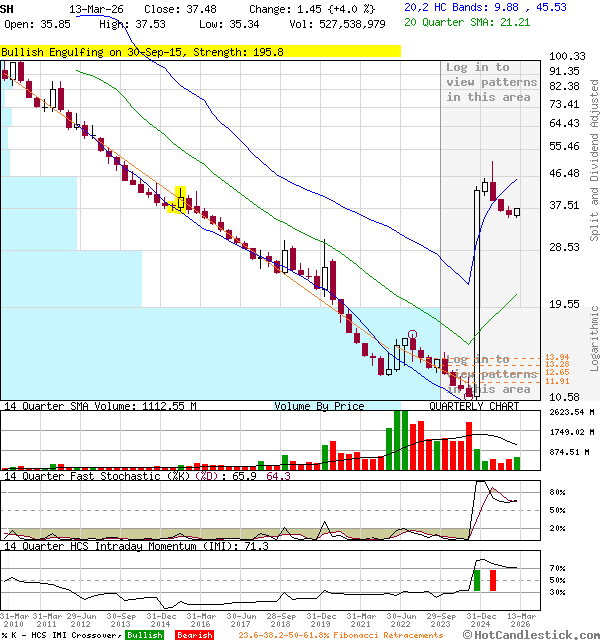Click the green Bullish legend badge

[145, 635]
